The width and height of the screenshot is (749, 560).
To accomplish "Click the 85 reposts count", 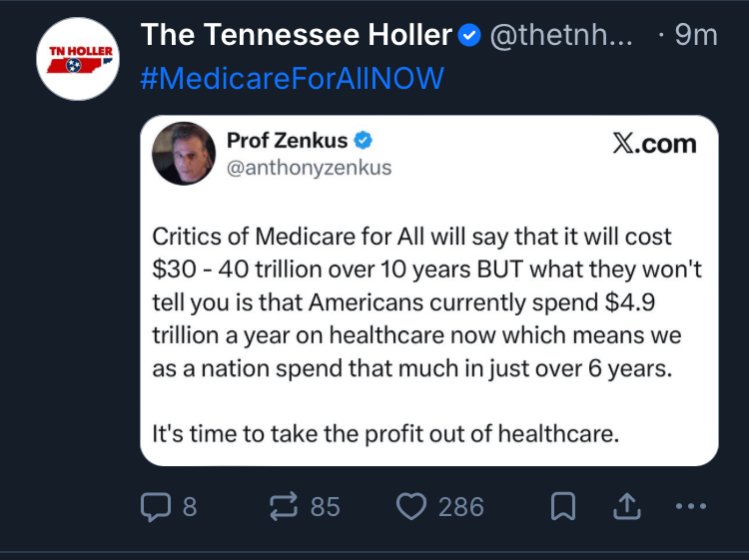I will click(325, 508).
